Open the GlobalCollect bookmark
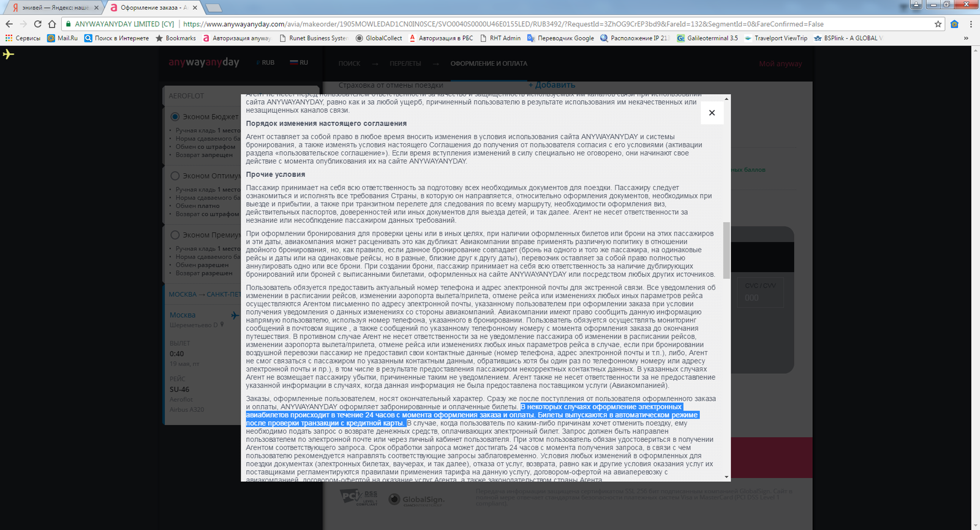The image size is (980, 530). [x=379, y=38]
